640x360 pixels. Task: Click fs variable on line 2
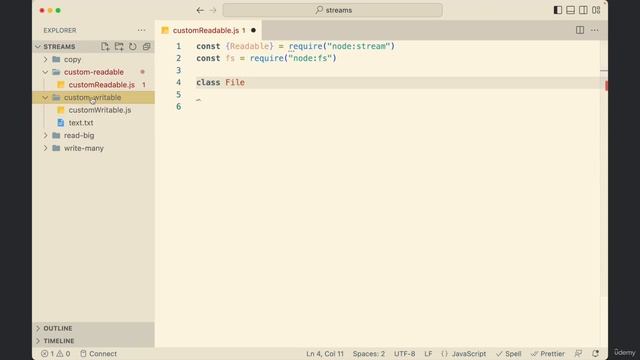[x=230, y=58]
